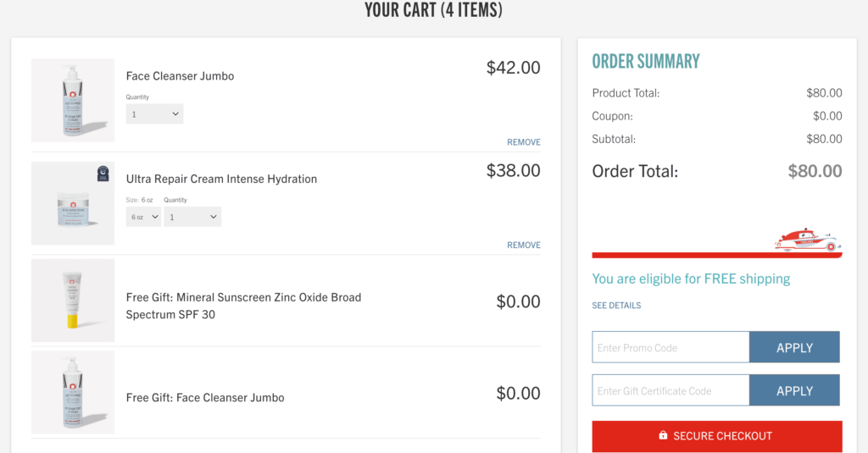This screenshot has width=868, height=453.
Task: Click the lock icon on Secure Checkout
Action: tap(663, 436)
